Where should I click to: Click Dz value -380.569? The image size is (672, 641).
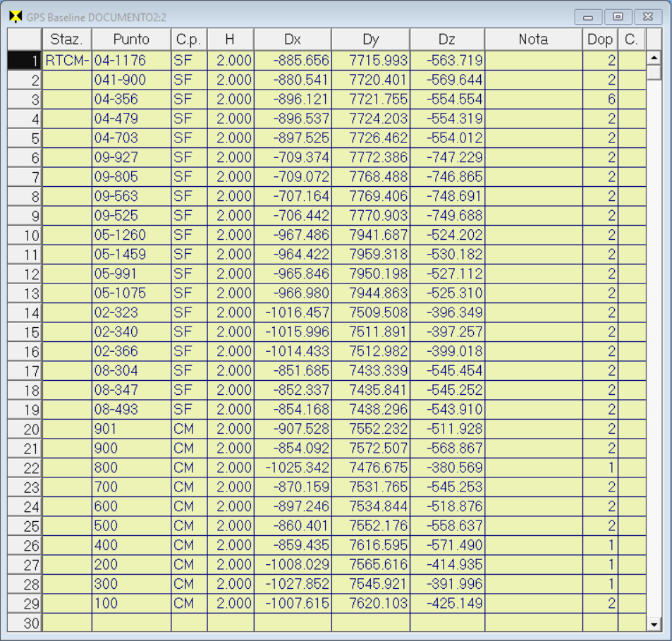[x=447, y=468]
